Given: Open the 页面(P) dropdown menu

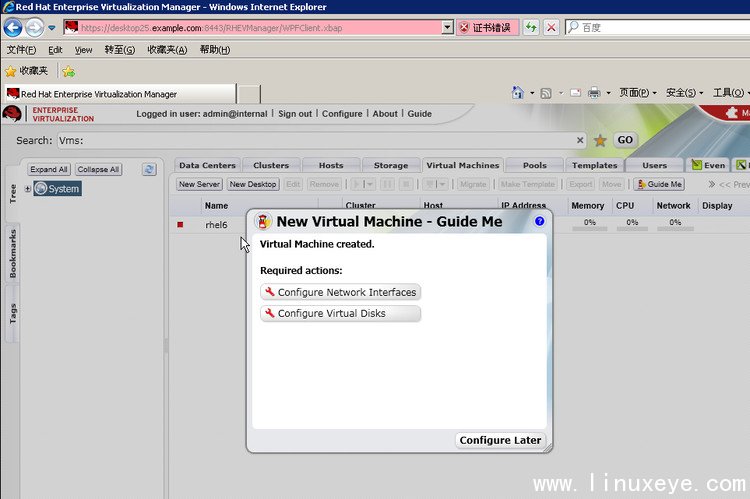Looking at the screenshot, I should [x=638, y=93].
